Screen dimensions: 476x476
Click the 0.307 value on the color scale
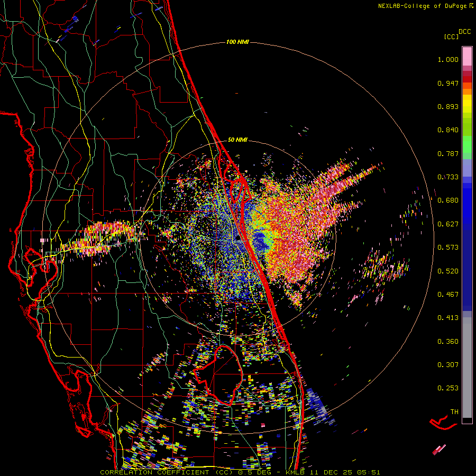[448, 365]
